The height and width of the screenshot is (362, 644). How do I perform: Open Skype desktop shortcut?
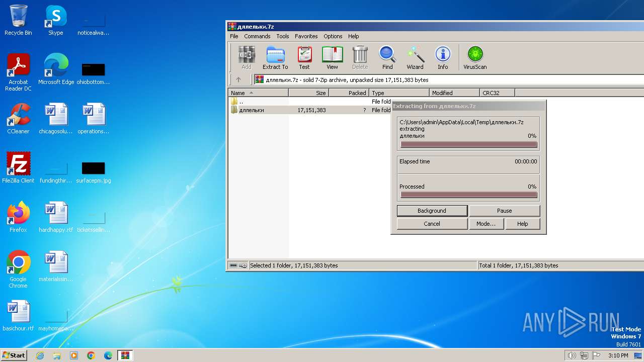pos(56,21)
